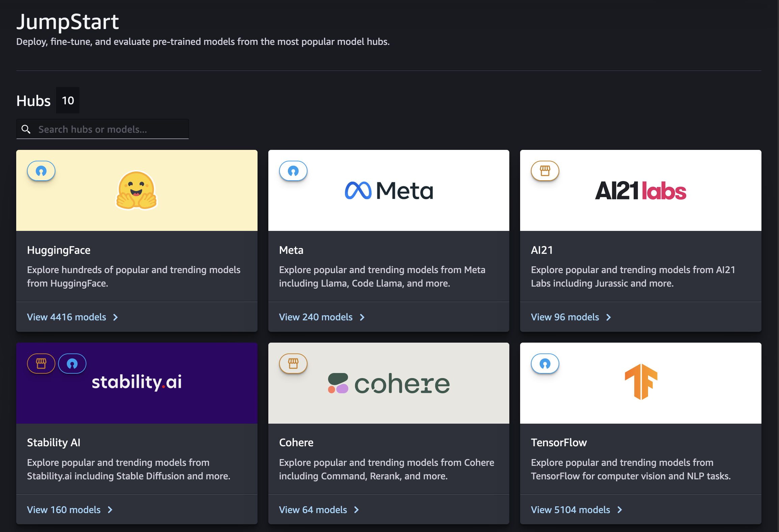This screenshot has width=779, height=532.
Task: Click the HuggingFace profile badge icon
Action: [42, 171]
